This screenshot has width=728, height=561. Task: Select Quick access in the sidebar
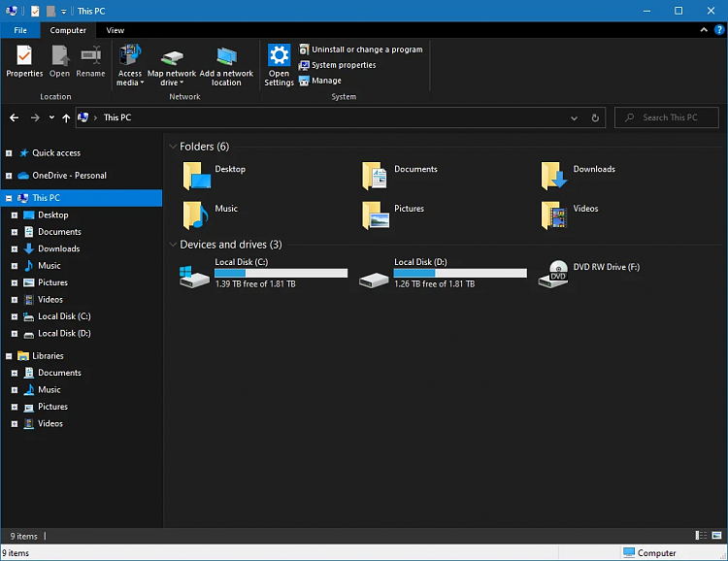pyautogui.click(x=56, y=152)
